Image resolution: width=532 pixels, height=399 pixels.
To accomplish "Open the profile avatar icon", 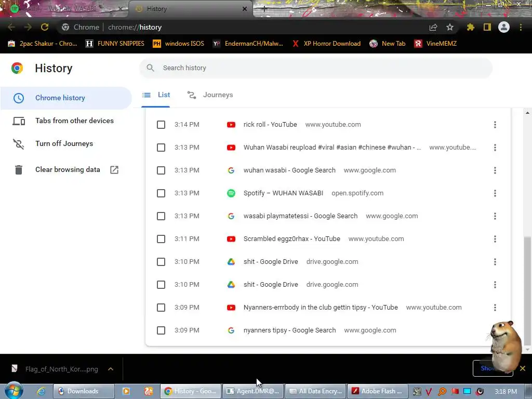I will [504, 27].
